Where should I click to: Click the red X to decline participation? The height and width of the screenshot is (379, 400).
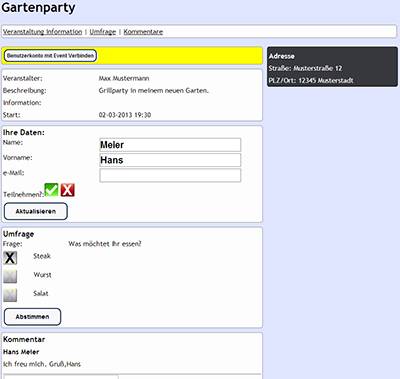(x=68, y=190)
